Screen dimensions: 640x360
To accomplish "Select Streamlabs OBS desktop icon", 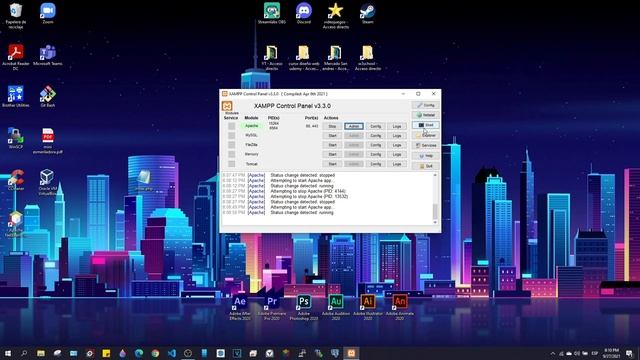I will click(x=271, y=13).
